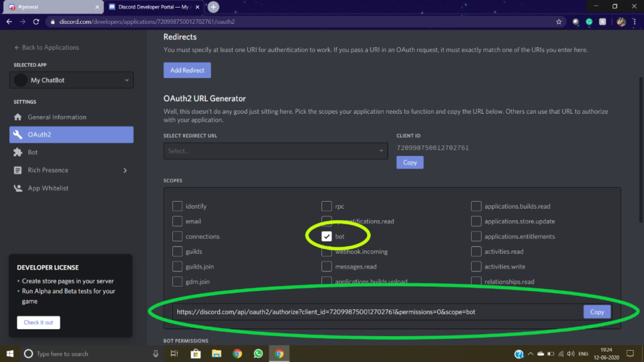Enable the guilds.join scope checkbox

[177, 266]
